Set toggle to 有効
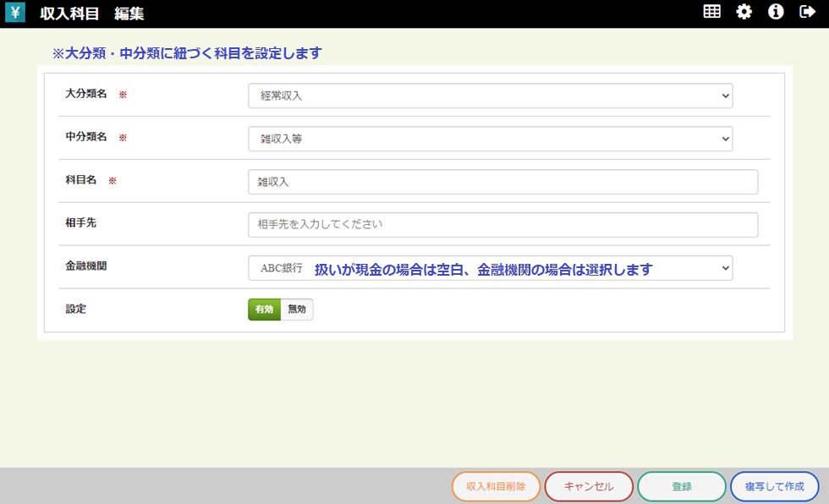The width and height of the screenshot is (829, 504). tap(264, 310)
